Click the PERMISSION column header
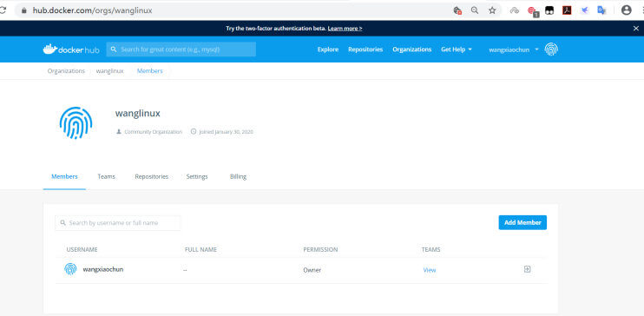 [320, 249]
